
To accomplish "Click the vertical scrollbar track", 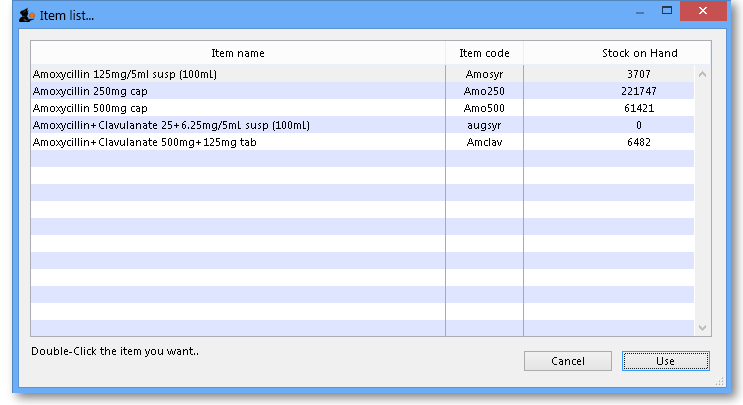I will tap(702, 200).
